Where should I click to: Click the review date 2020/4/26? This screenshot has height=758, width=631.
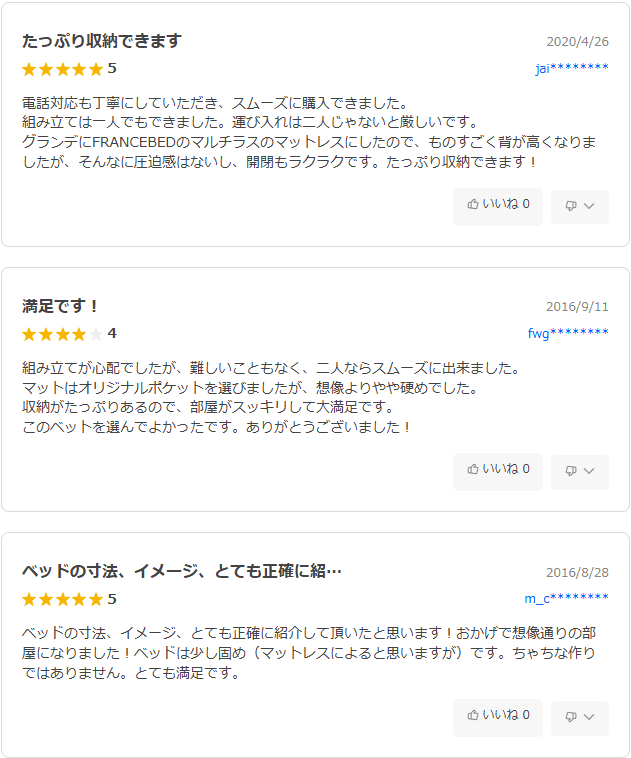[577, 42]
